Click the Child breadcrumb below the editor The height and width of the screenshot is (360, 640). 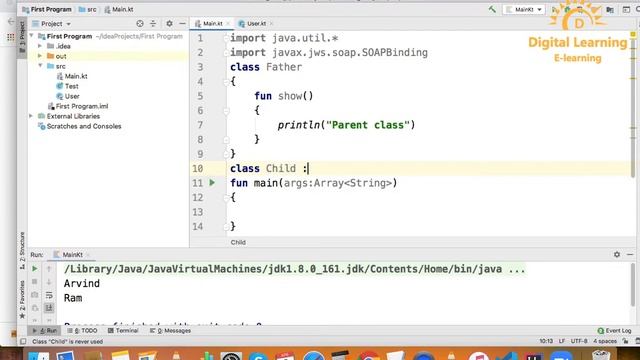pos(238,242)
